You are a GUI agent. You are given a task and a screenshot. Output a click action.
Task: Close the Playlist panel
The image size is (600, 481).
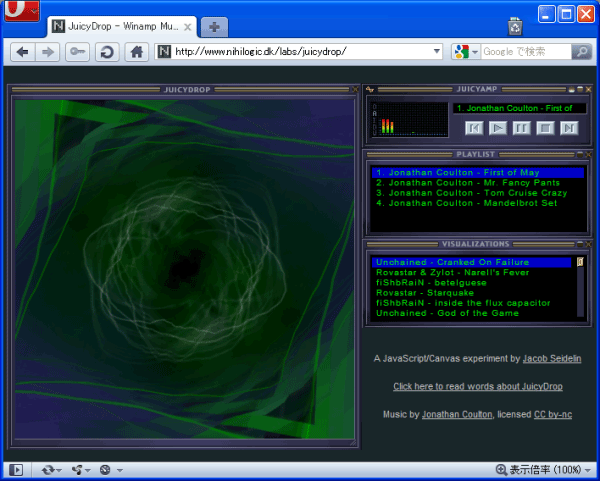589,155
